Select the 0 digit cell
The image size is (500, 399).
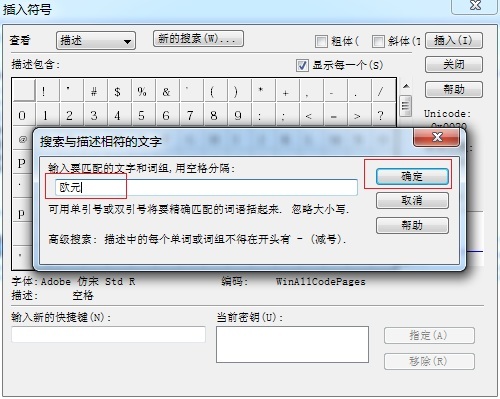[23, 114]
